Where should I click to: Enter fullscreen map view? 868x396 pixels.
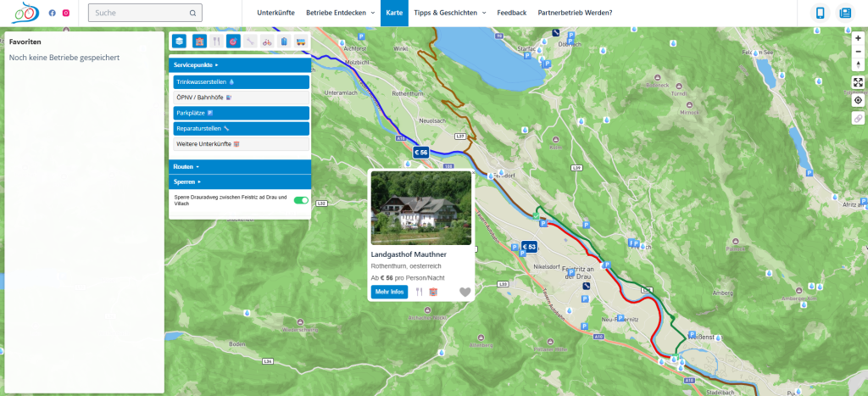click(x=858, y=82)
